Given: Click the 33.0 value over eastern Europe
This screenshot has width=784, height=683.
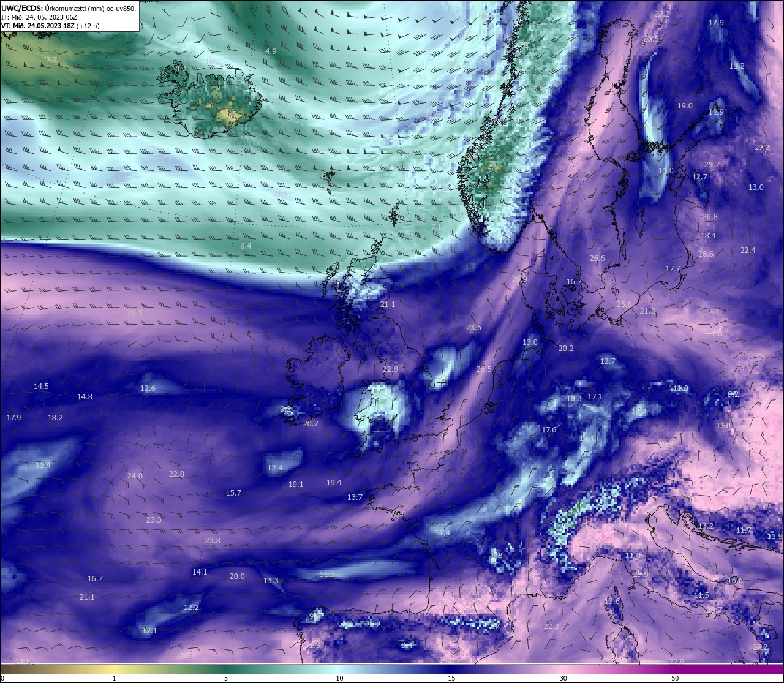Looking at the screenshot, I should pos(723,426).
